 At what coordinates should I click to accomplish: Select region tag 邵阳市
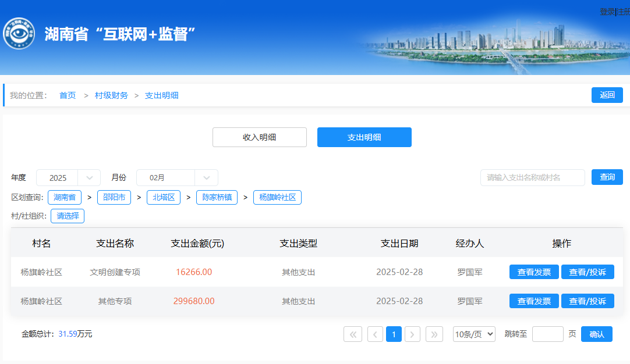coord(114,198)
